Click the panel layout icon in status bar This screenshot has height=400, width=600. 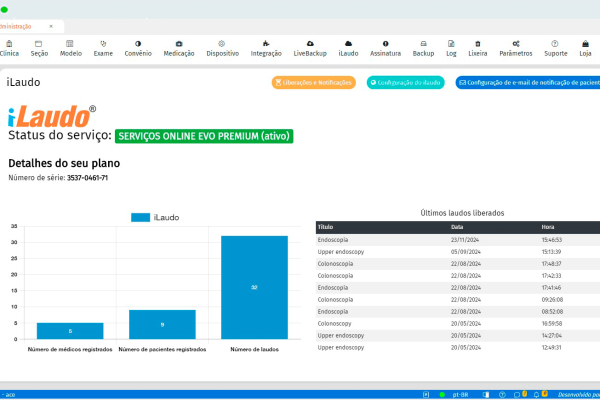tap(486, 395)
